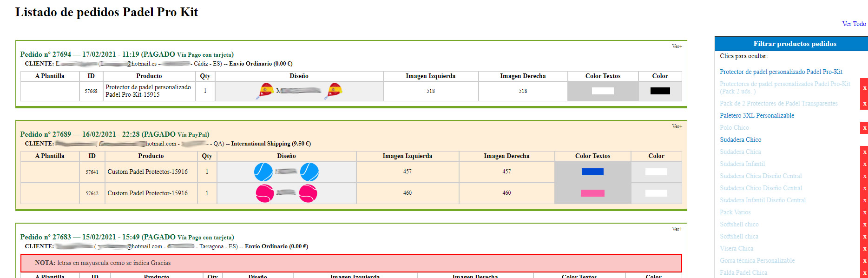
Task: Click Pedido nº 27694 order heading
Action: 127,54
